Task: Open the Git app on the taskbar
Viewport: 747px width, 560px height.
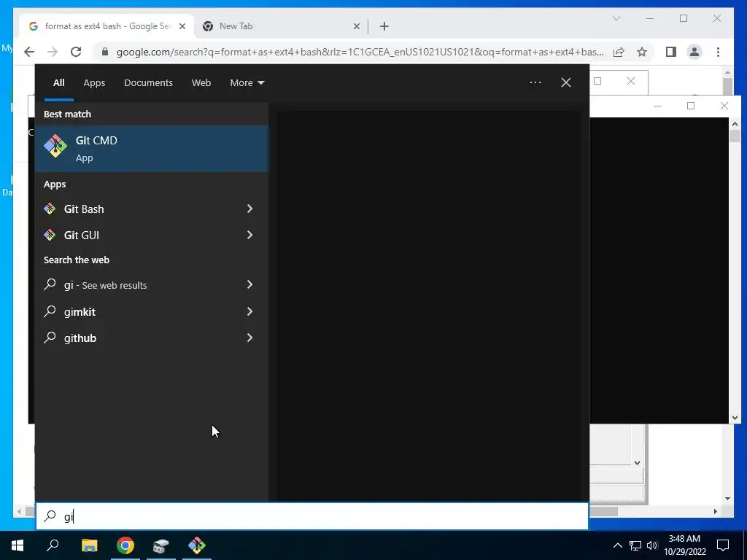Action: click(x=197, y=545)
